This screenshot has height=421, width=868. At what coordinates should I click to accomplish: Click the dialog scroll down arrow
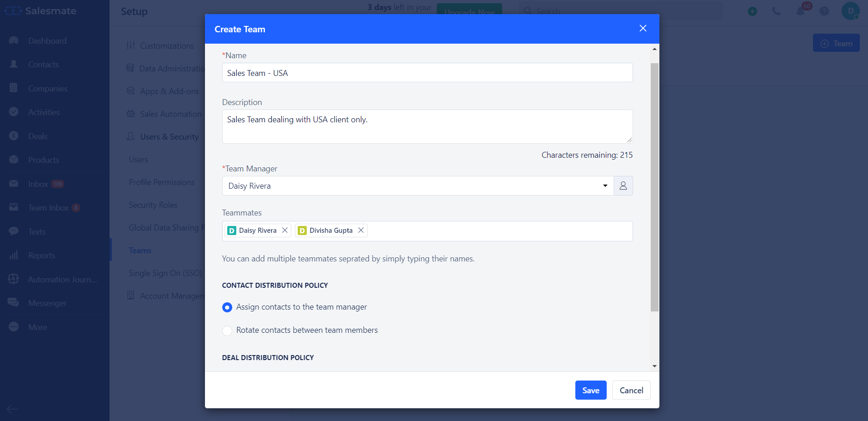pyautogui.click(x=654, y=366)
